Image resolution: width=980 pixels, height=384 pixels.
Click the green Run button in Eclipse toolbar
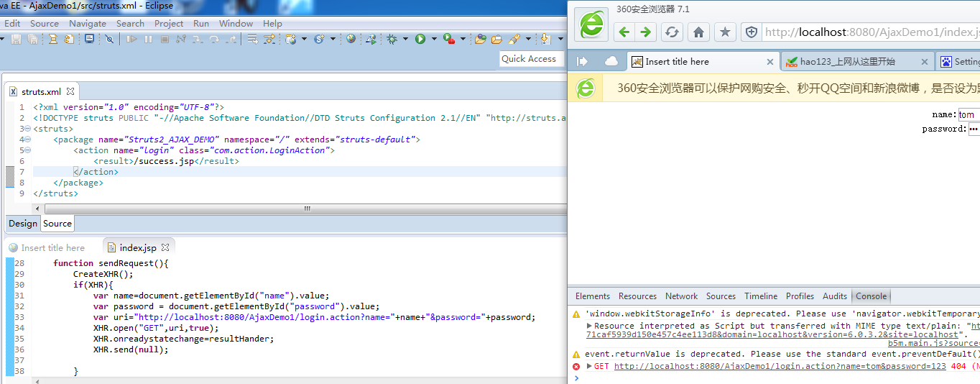(x=420, y=39)
